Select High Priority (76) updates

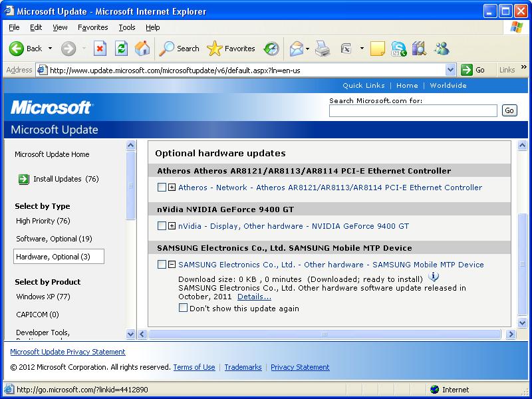click(43, 221)
